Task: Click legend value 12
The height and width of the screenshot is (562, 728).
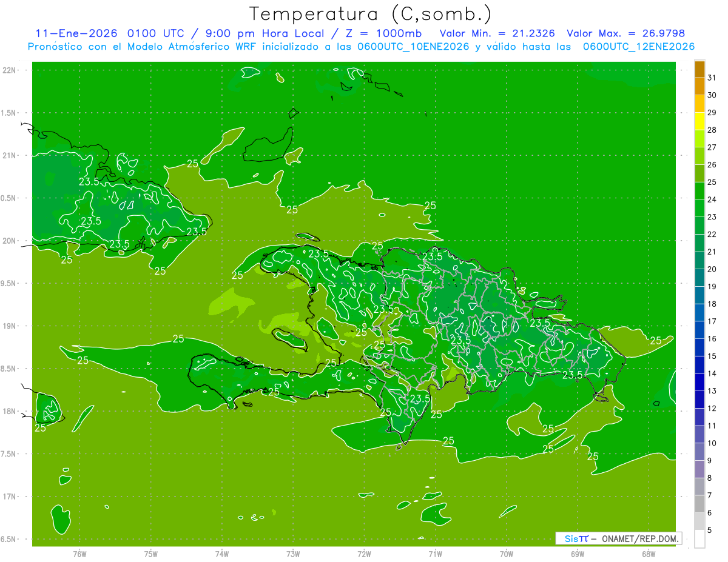Action: click(712, 409)
